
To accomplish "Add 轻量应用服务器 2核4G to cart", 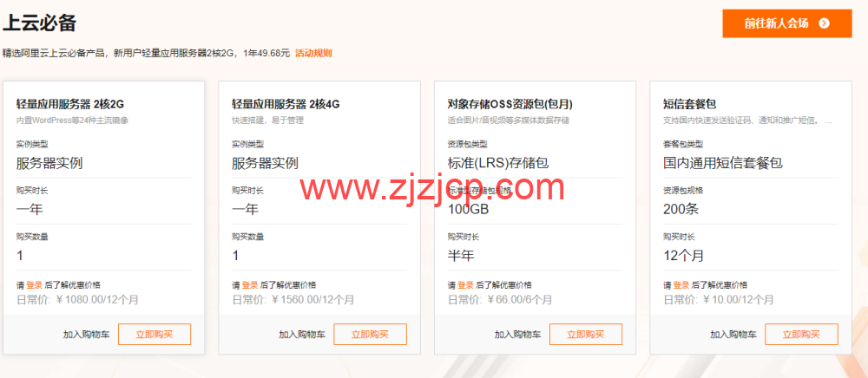I will (x=302, y=335).
